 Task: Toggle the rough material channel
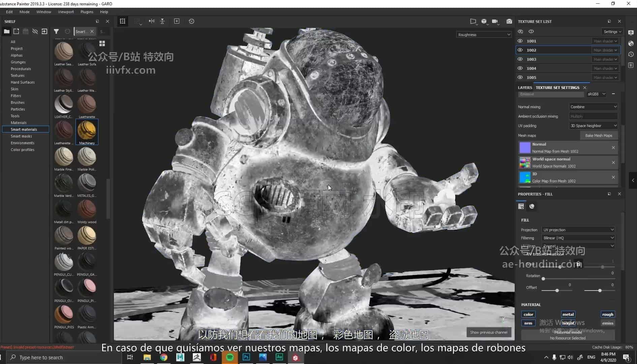pos(608,314)
